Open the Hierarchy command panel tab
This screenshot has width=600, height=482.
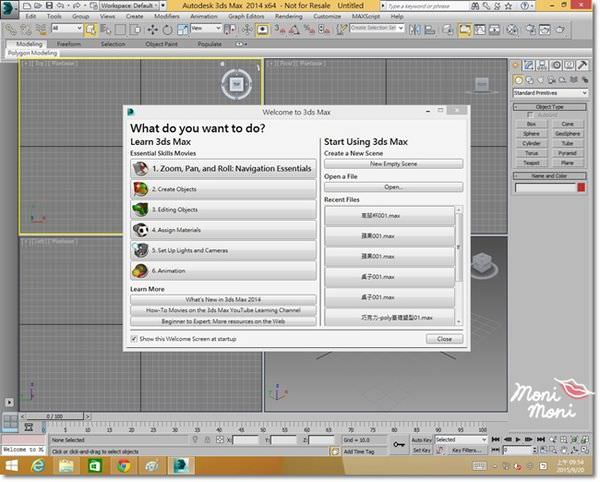pos(544,66)
